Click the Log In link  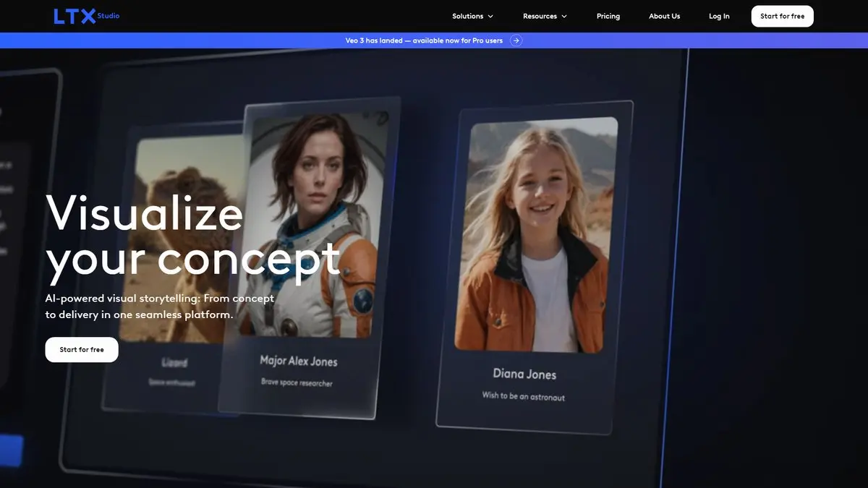coord(719,16)
